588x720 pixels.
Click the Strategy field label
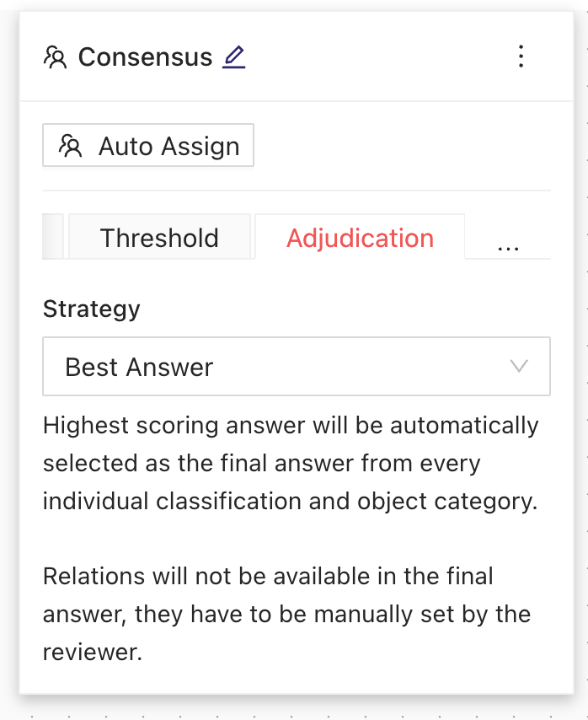click(x=91, y=309)
